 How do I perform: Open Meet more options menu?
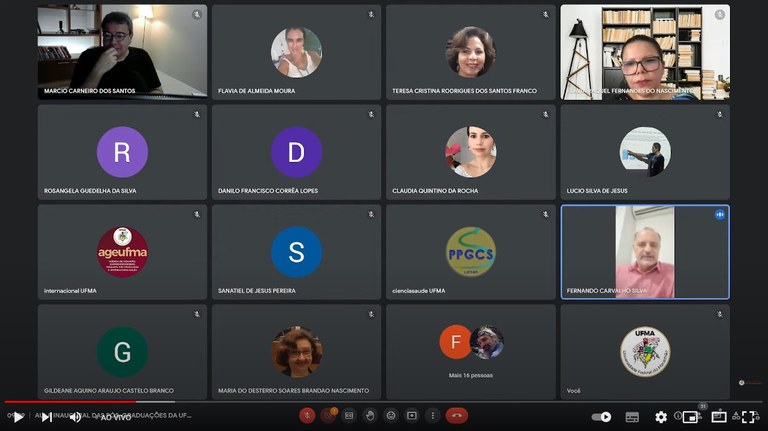[432, 415]
